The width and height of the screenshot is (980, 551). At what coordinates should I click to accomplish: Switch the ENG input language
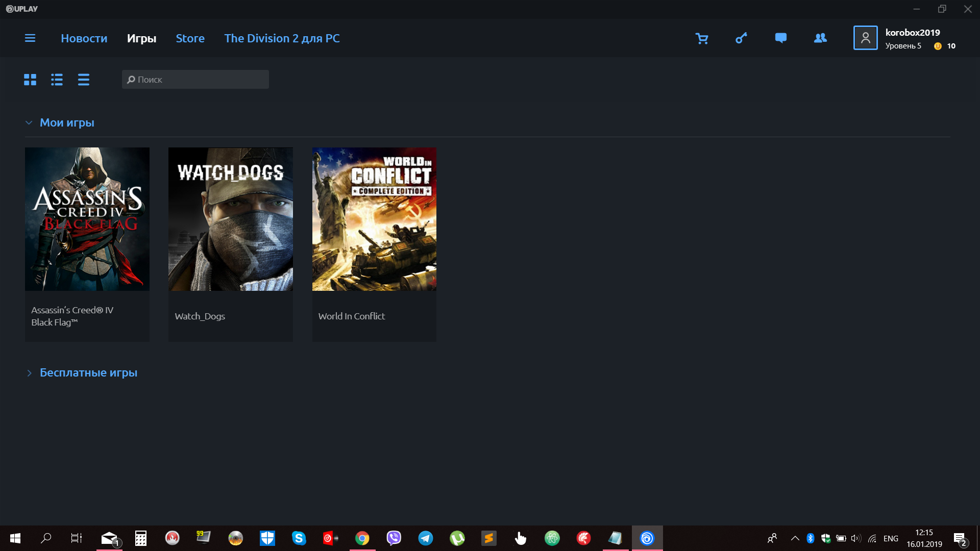891,538
